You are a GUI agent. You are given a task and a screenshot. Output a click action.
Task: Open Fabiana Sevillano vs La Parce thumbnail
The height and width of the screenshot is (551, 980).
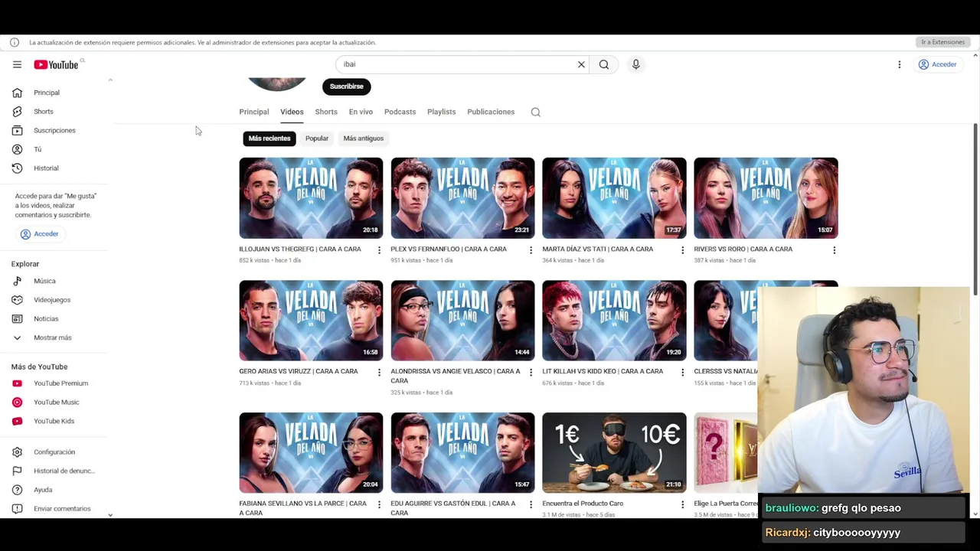point(311,453)
